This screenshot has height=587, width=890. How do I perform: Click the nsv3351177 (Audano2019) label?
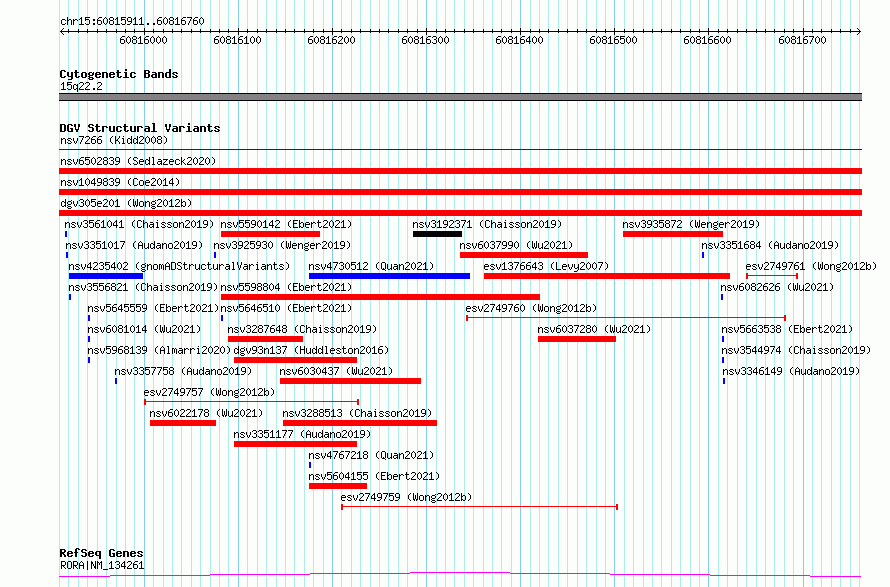(302, 434)
